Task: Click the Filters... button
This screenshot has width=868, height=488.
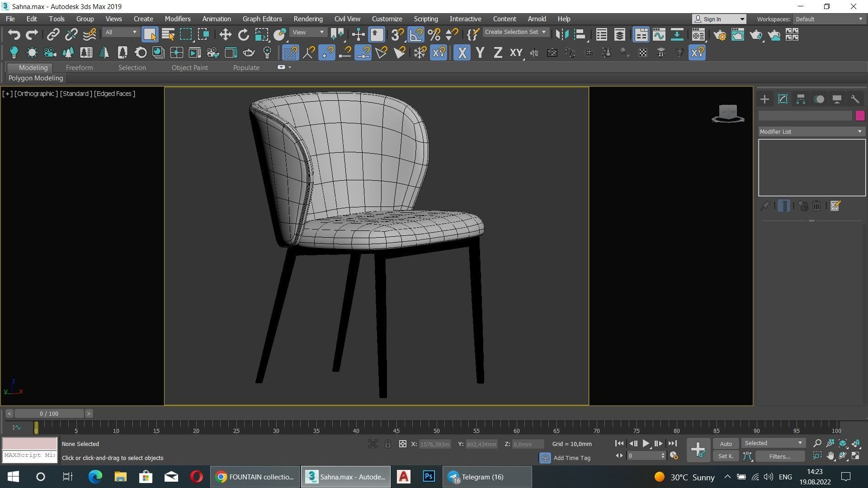Action: tap(780, 456)
